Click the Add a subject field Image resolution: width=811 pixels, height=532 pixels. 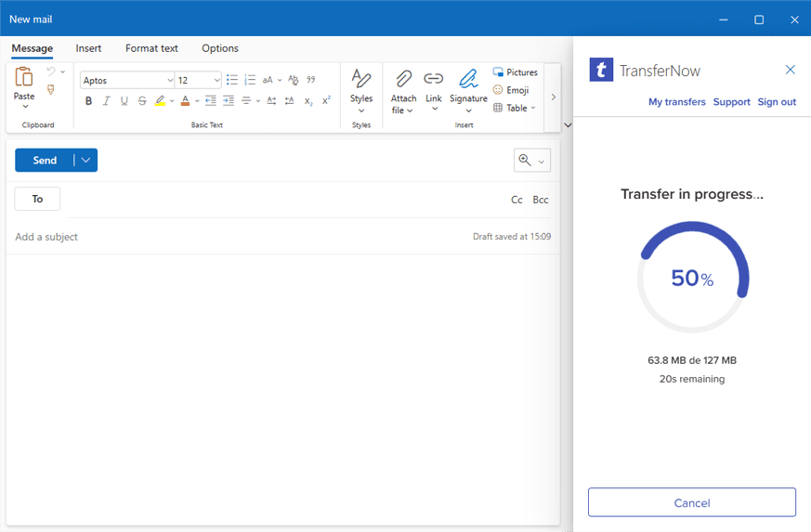pyautogui.click(x=232, y=237)
